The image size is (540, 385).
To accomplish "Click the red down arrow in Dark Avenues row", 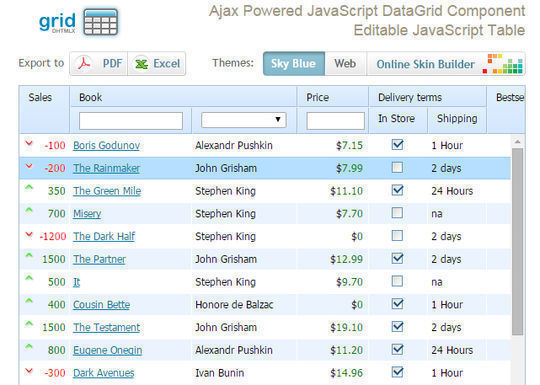I will click(29, 371).
